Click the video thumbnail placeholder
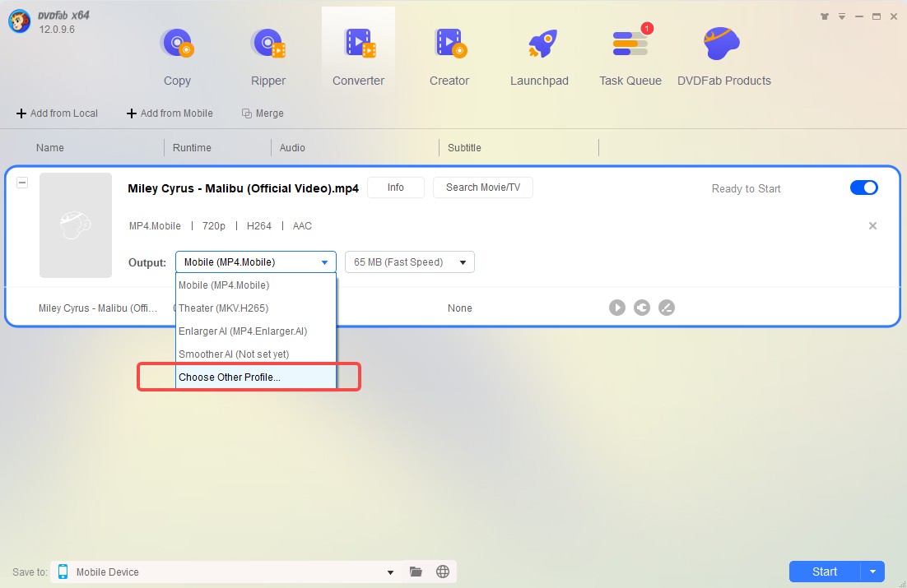Viewport: 907px width, 588px height. pos(76,225)
